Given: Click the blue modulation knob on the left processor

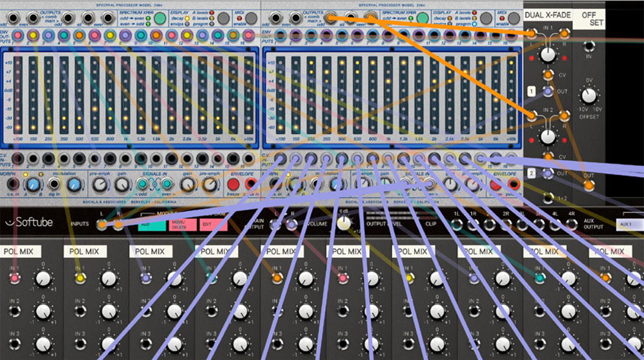Looking at the screenshot, I should 75,185.
